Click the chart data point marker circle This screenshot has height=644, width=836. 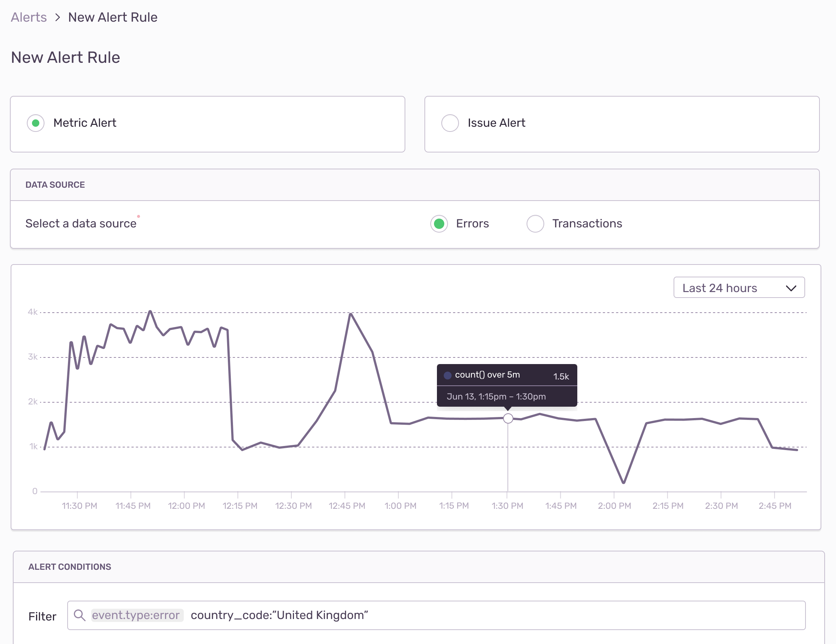[507, 418]
